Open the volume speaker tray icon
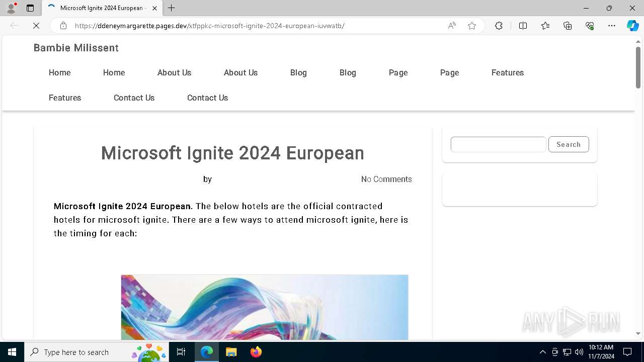The height and width of the screenshot is (362, 644). pyautogui.click(x=579, y=352)
